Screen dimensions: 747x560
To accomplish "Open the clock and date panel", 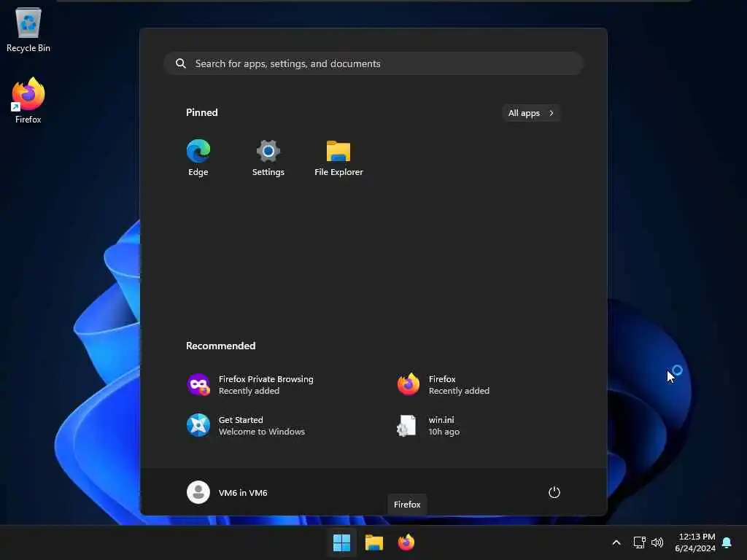I will (x=695, y=542).
